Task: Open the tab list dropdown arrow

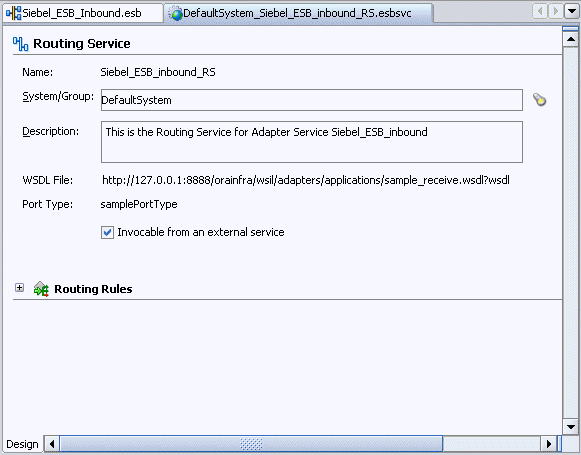Action: coord(572,11)
